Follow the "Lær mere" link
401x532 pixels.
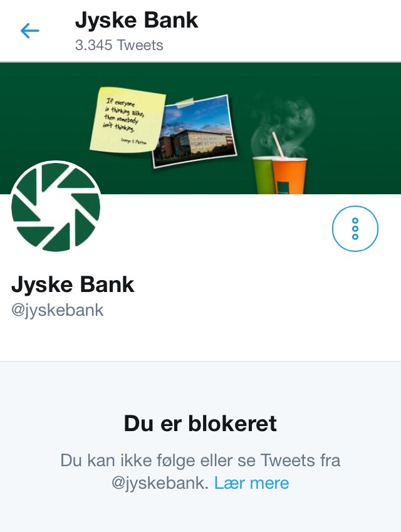coord(251,482)
